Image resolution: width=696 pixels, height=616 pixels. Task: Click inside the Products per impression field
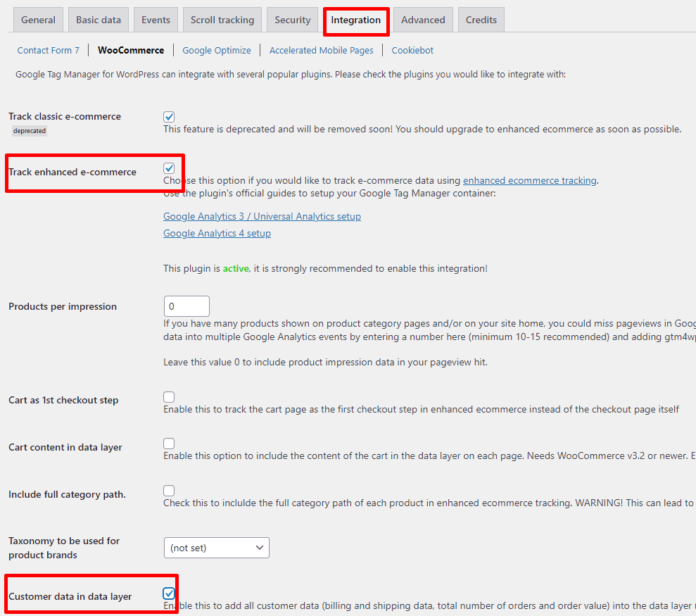tap(186, 306)
